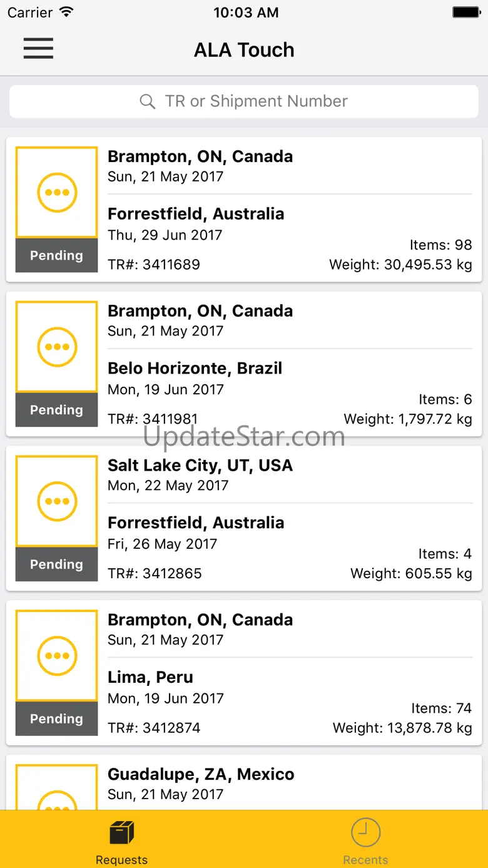Tap the pending status icon for TR# 3411689
This screenshot has height=868, width=488.
(x=57, y=192)
